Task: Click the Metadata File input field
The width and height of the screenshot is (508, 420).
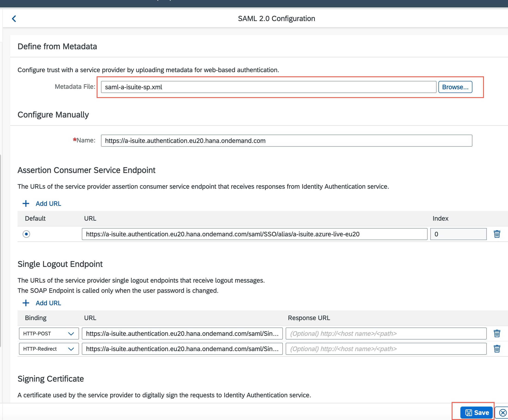Action: pyautogui.click(x=268, y=87)
